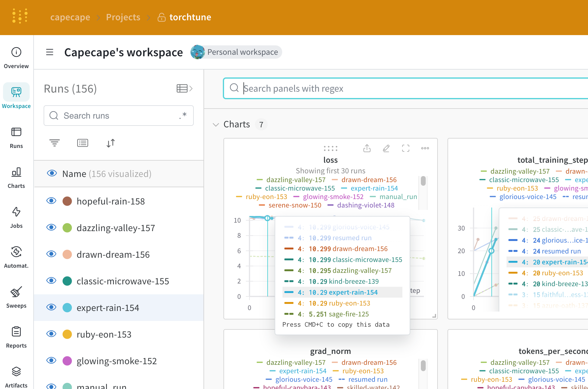Open the Artifacts panel
The width and height of the screenshot is (588, 389).
click(x=16, y=375)
